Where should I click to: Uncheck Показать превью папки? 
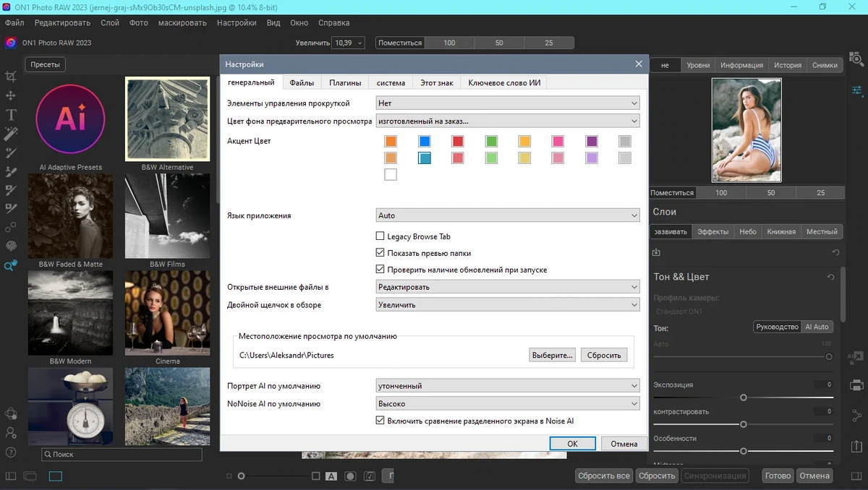(380, 253)
